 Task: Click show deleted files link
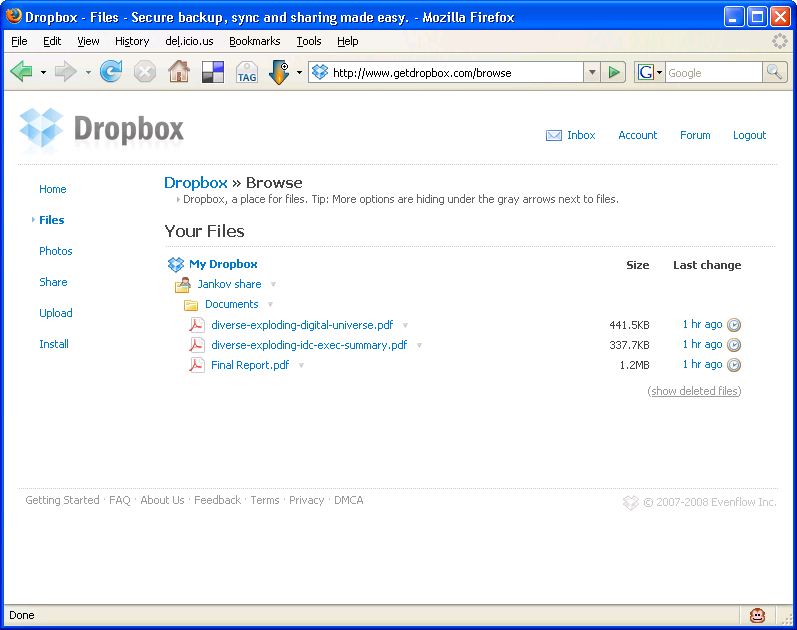(x=694, y=391)
